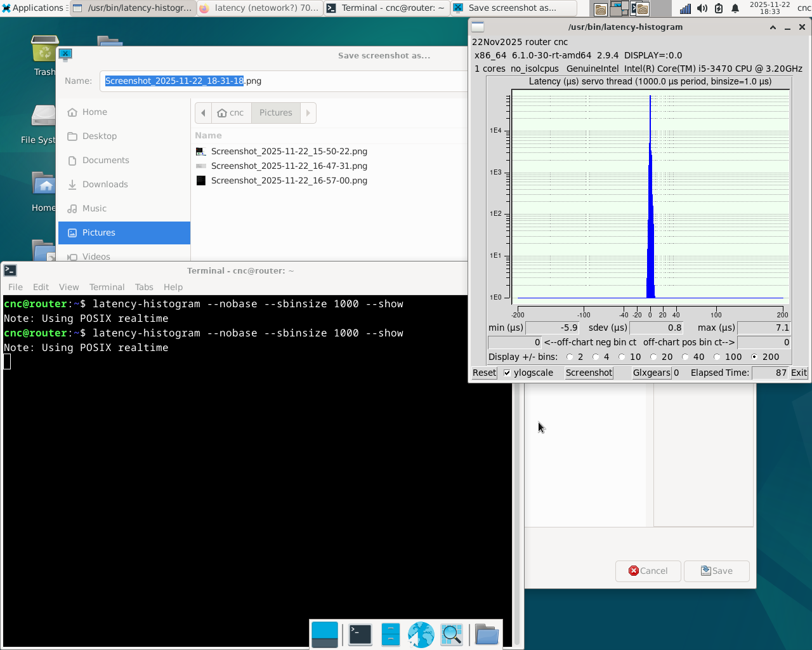Click the terminal icon in the dock

coord(360,634)
